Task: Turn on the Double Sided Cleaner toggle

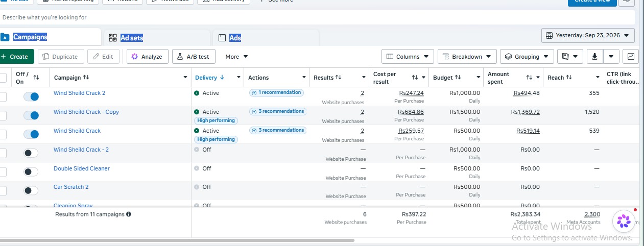Action: coord(31,172)
